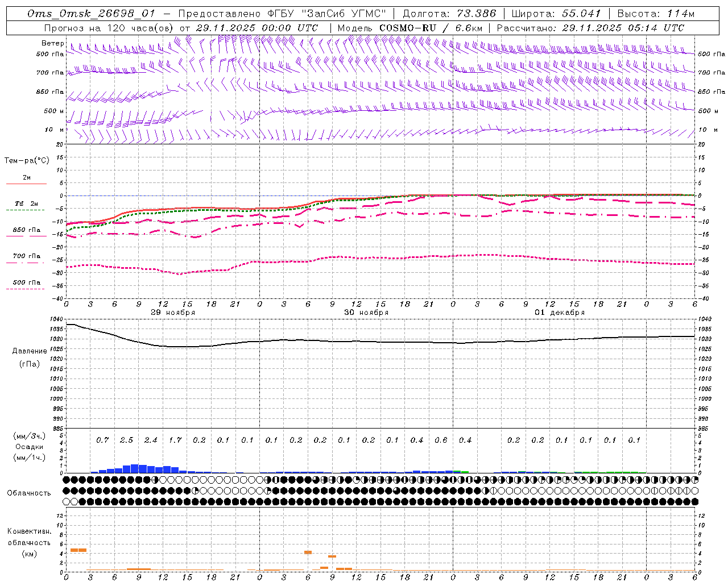The image size is (728, 582).
Task: Click the Td 2м dew point legend entry
Action: (26, 206)
